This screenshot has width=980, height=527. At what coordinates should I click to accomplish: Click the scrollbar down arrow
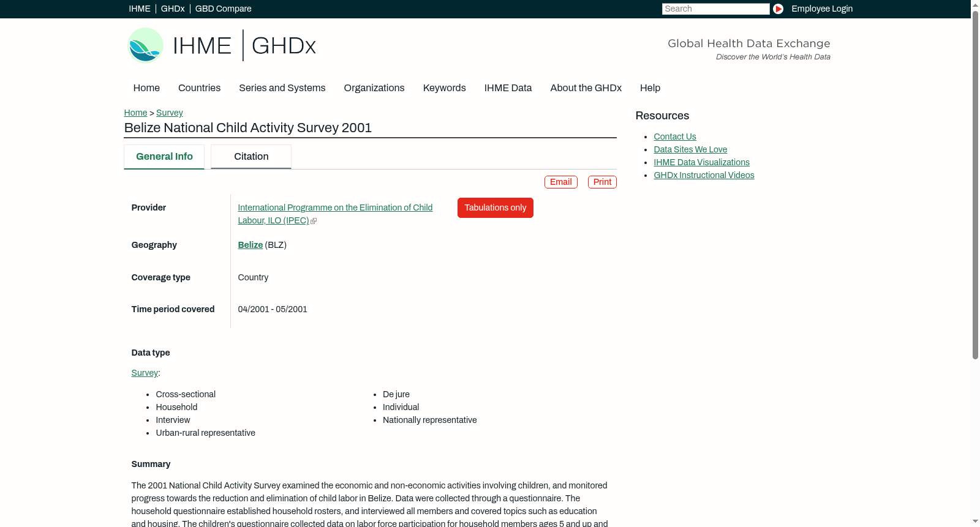(975, 521)
